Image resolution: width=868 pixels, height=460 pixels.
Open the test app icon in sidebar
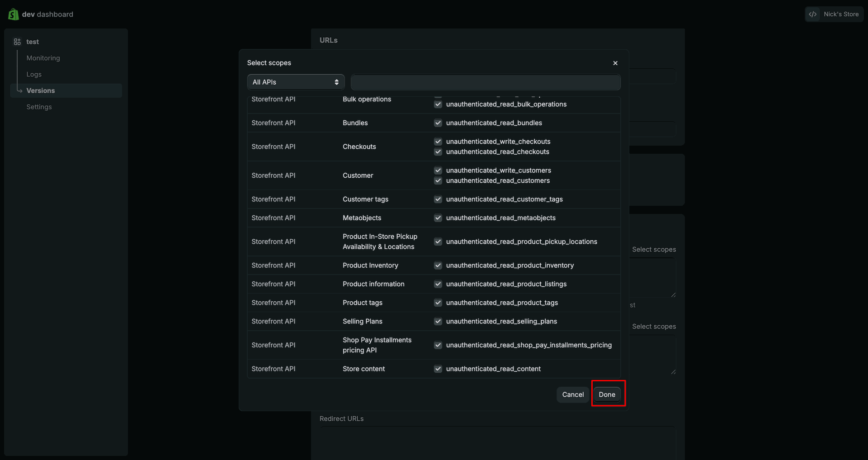coord(17,42)
